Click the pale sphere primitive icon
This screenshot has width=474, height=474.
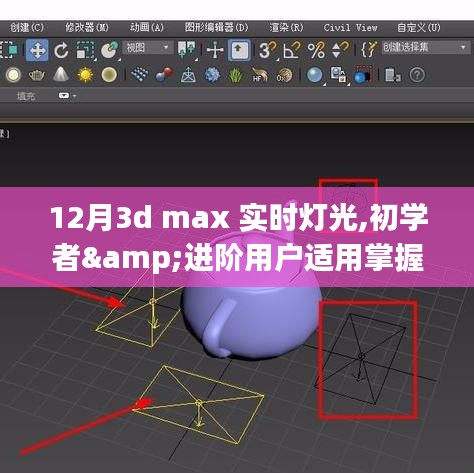tap(13, 75)
